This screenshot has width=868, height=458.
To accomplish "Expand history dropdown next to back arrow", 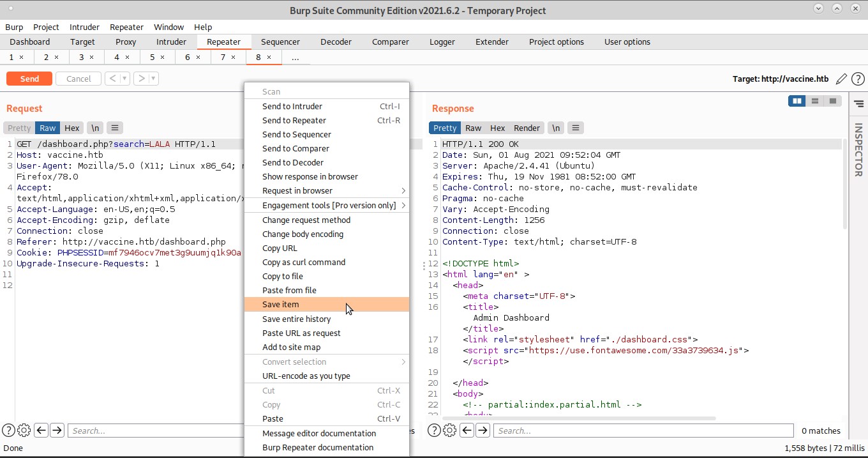I will pyautogui.click(x=125, y=79).
